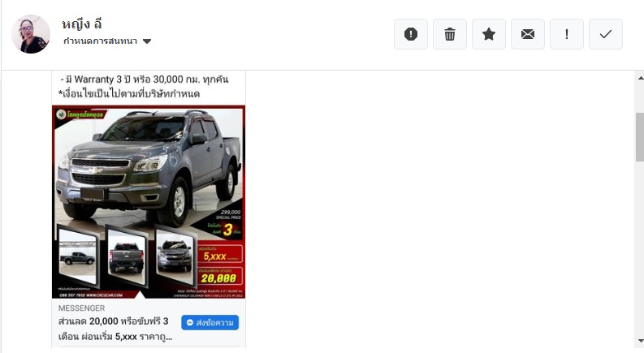This screenshot has width=644, height=353.
Task: Click the scrollbar down arrow
Action: [x=640, y=341]
